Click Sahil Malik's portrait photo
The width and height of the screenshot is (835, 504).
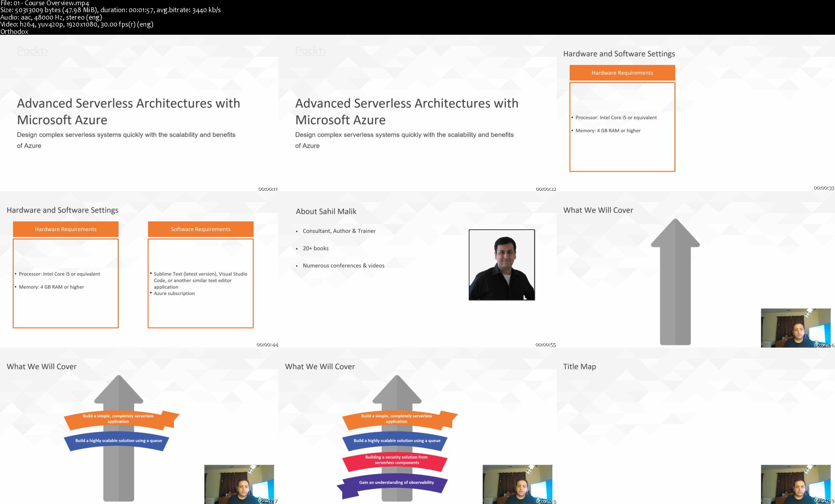[502, 265]
